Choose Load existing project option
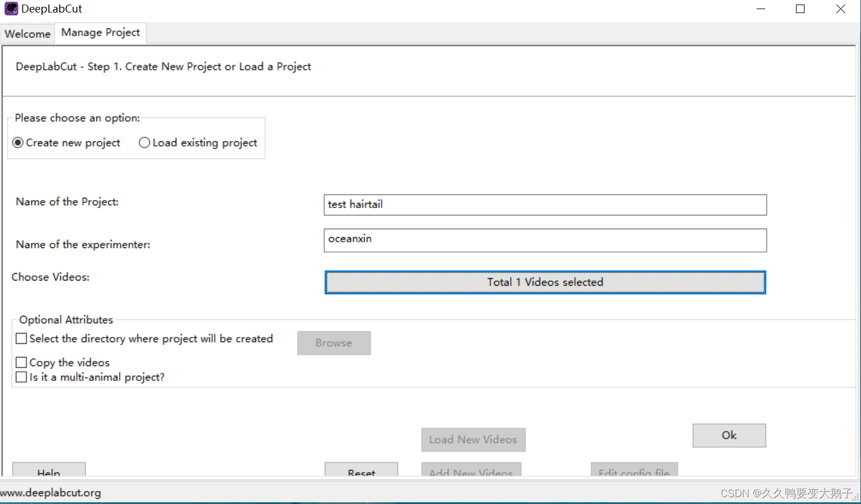Image resolution: width=861 pixels, height=504 pixels. 144,143
